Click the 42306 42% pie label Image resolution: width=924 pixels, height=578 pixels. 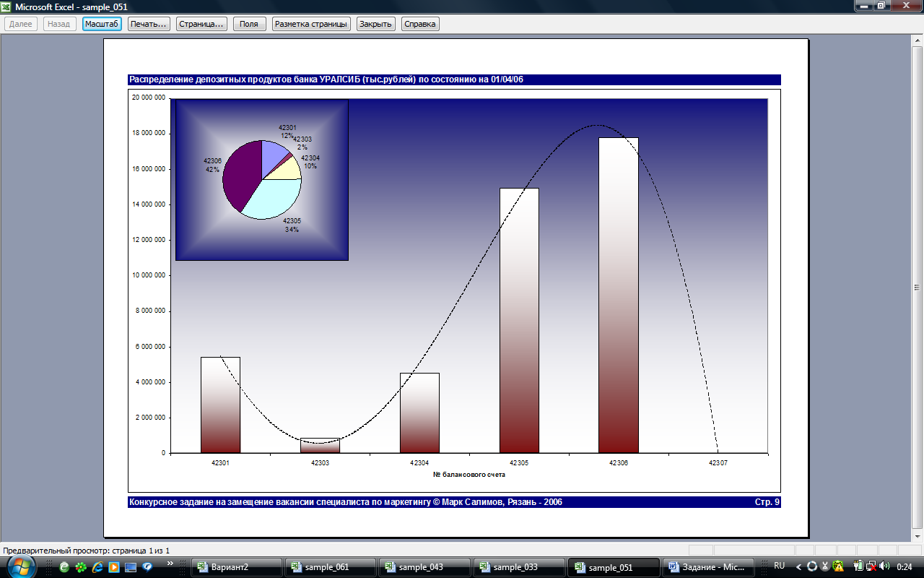212,165
